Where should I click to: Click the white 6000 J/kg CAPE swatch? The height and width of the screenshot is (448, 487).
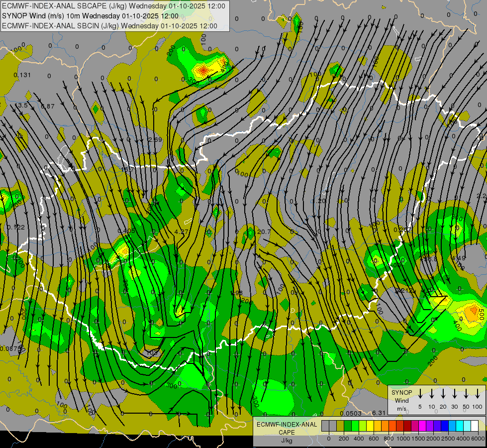[x=475, y=426]
